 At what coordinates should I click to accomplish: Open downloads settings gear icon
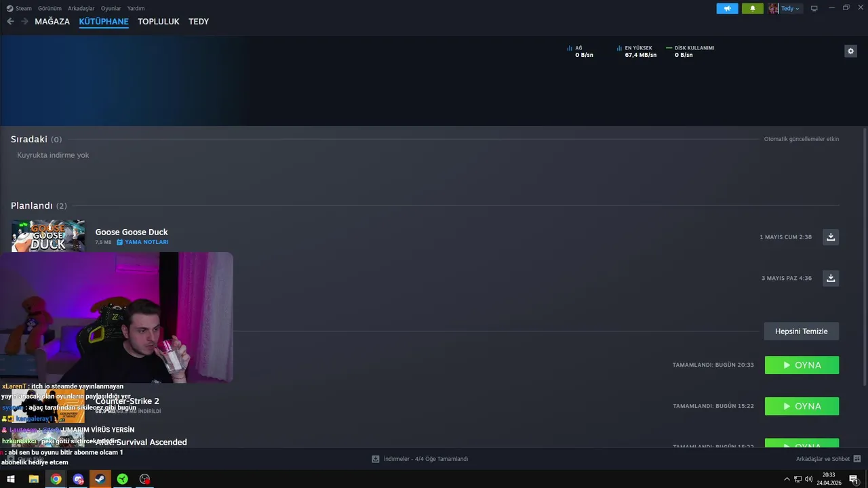pos(850,51)
